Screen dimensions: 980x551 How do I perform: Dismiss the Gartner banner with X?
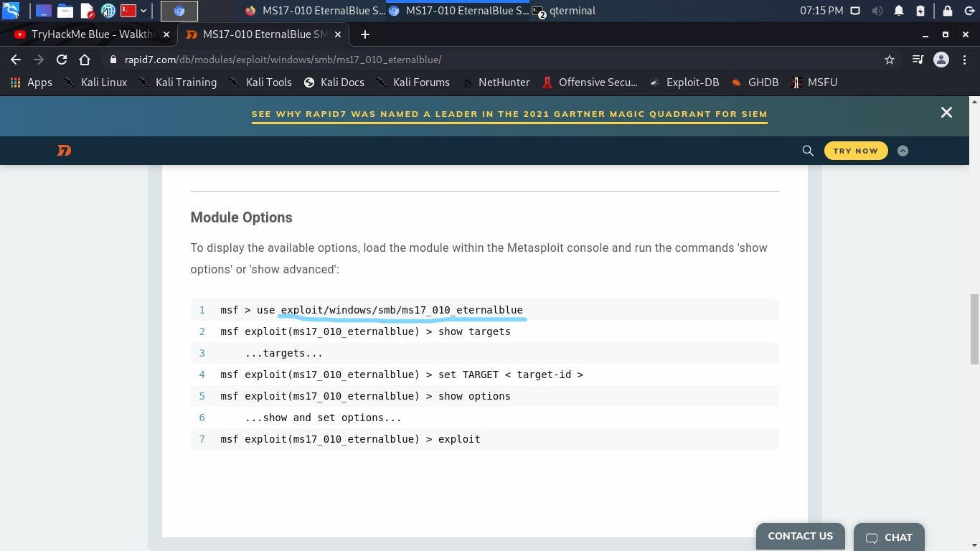(x=946, y=112)
